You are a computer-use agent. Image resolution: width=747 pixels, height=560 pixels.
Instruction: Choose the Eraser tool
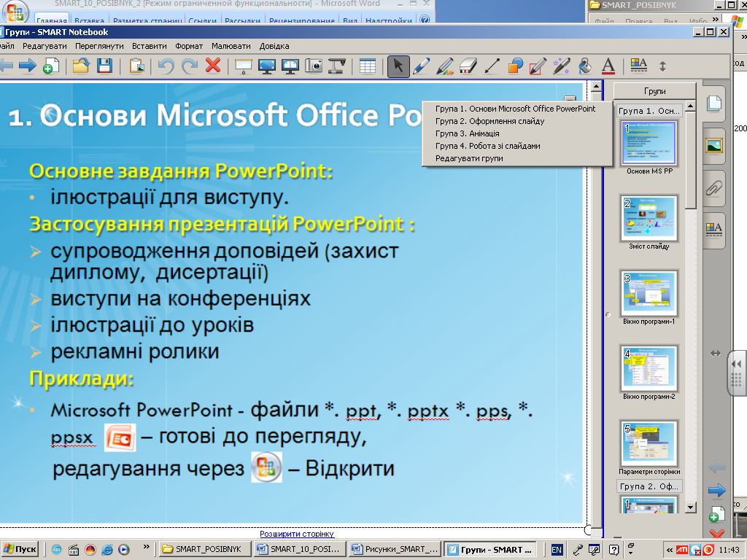pos(468,66)
